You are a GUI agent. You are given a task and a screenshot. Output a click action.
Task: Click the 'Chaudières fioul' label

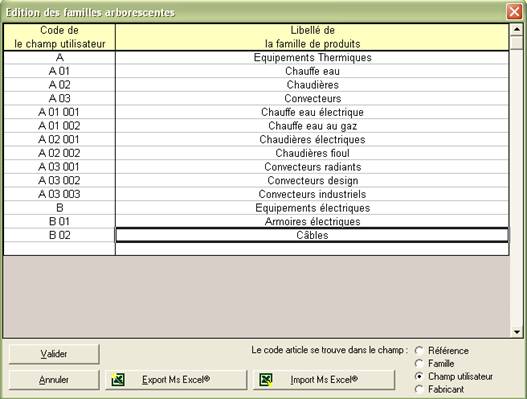312,153
